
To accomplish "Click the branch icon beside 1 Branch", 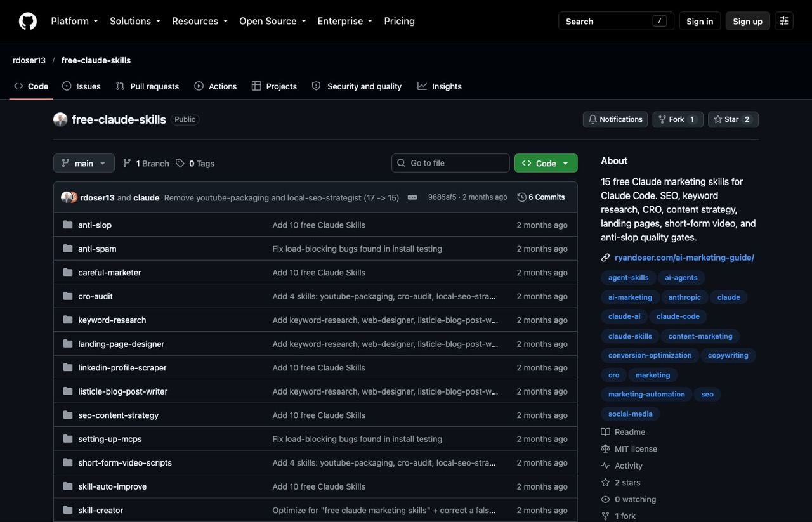I will click(x=127, y=163).
